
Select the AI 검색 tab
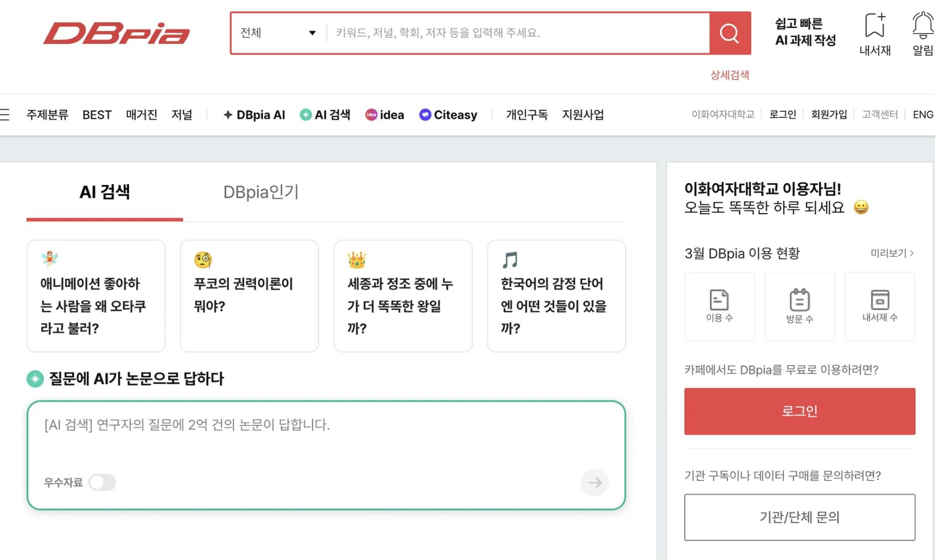(105, 192)
